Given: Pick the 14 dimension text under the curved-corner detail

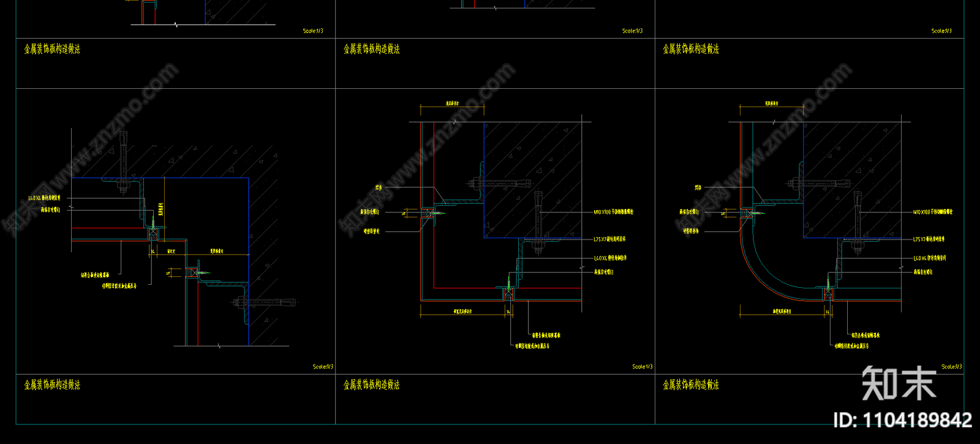Looking at the screenshot, I should point(828,312).
